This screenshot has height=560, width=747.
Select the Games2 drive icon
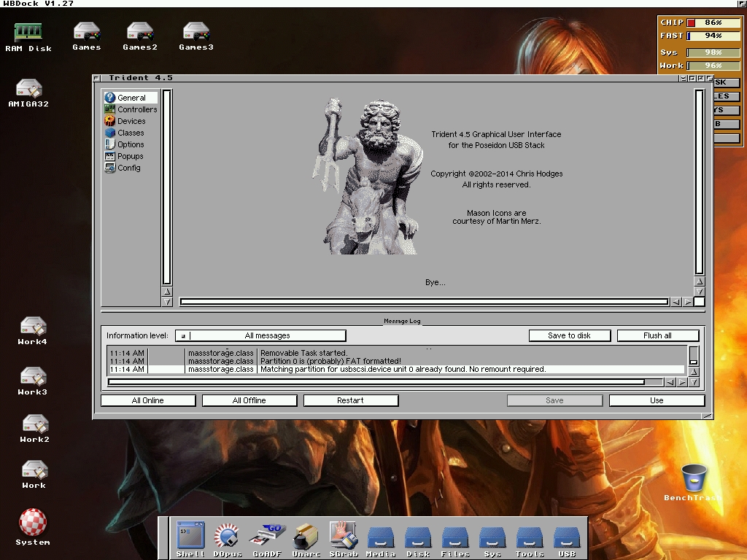tap(139, 36)
